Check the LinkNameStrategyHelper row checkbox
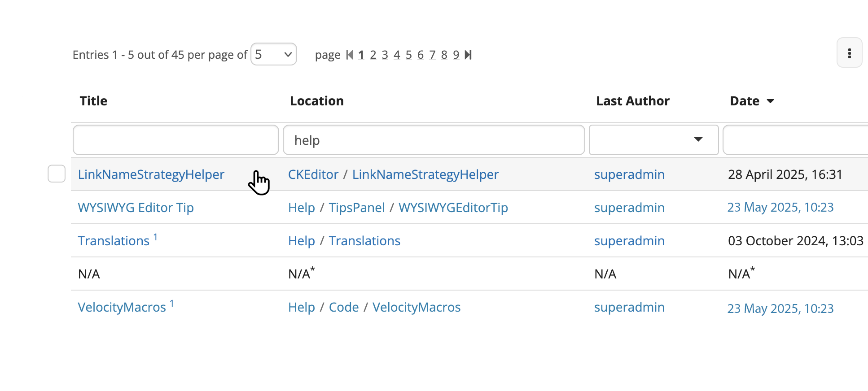 point(57,174)
